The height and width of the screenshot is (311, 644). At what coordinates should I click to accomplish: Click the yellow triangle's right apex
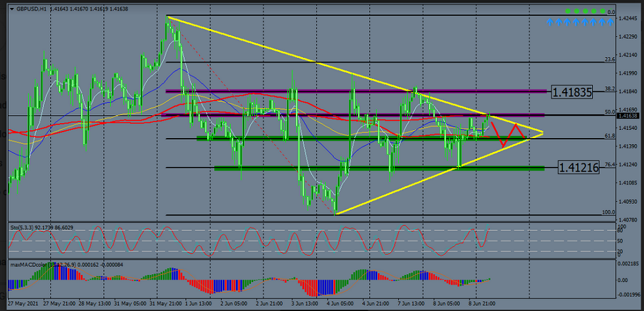pyautogui.click(x=543, y=133)
